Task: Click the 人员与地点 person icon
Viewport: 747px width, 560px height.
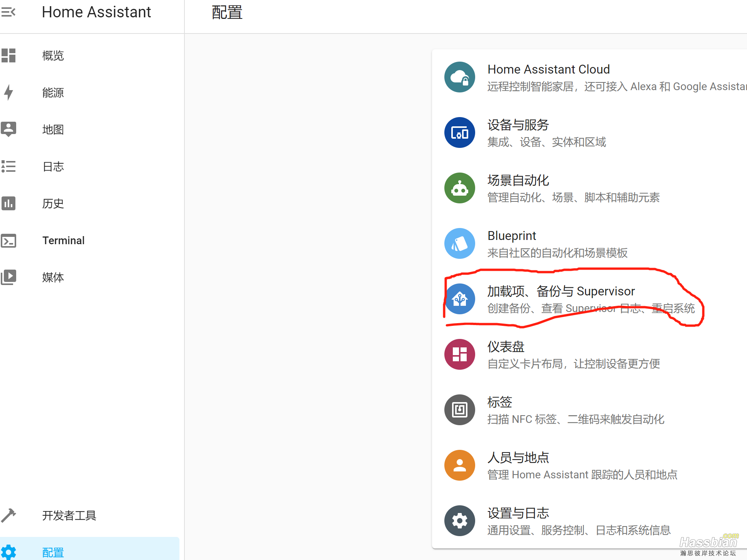Action: click(x=460, y=465)
